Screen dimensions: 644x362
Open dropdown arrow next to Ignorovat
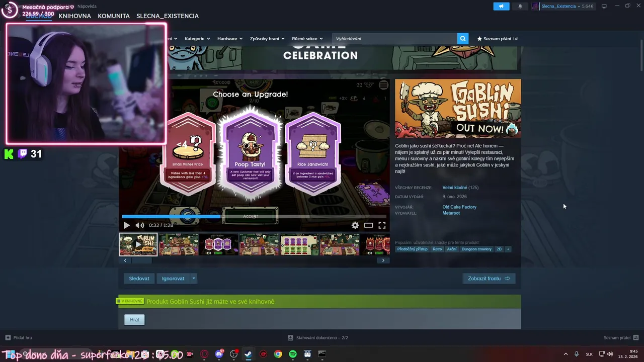pos(194,278)
